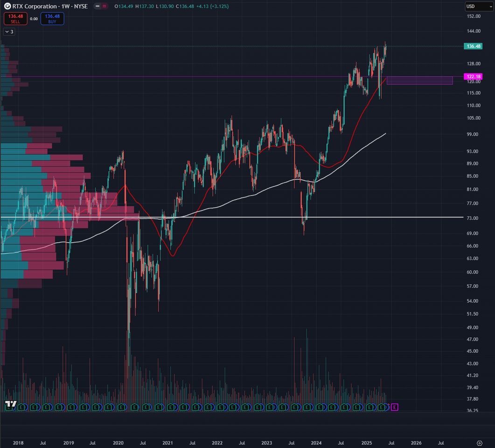This screenshot has height=448, width=495.
Task: Click the open value O134.49
Action: (x=124, y=7)
